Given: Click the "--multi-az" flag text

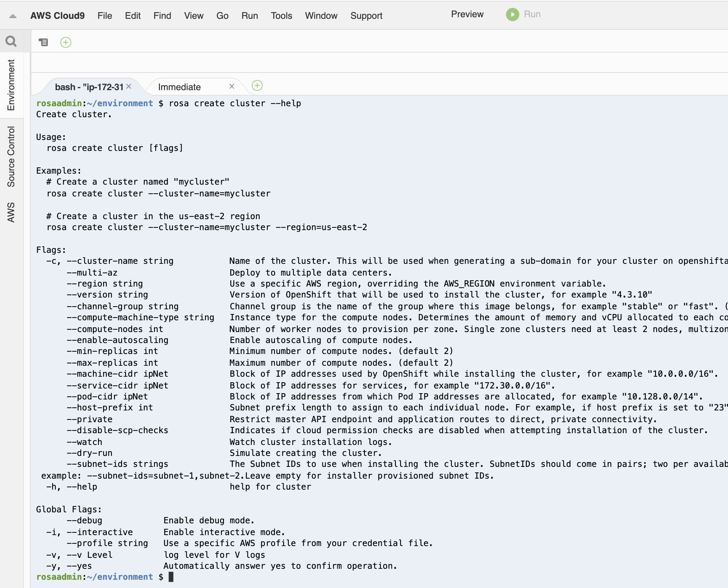Looking at the screenshot, I should (x=92, y=273).
